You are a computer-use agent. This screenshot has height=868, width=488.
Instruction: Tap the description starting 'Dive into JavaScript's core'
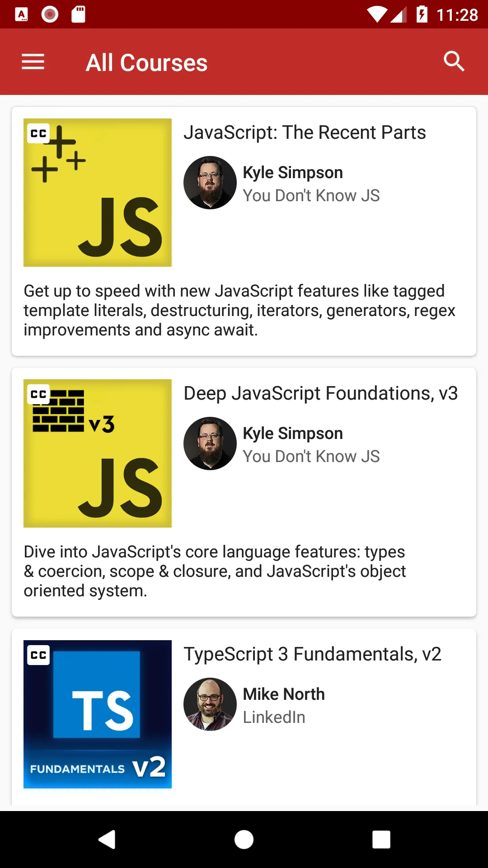pyautogui.click(x=215, y=571)
